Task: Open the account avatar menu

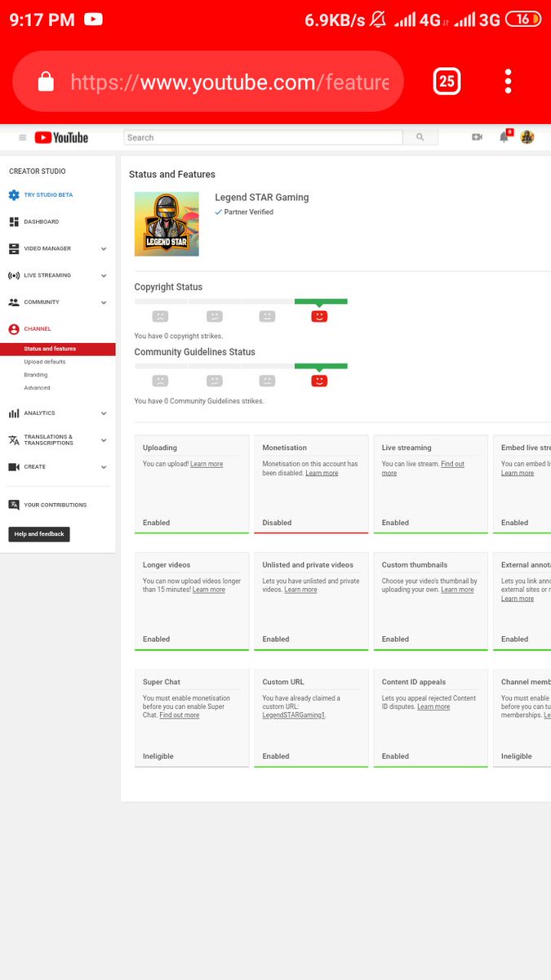Action: [527, 137]
